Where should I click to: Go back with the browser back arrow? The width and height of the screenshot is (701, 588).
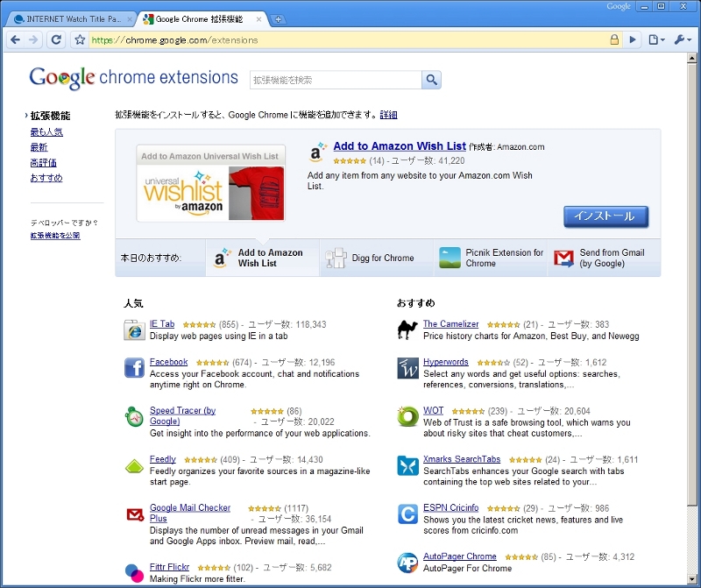tap(15, 39)
